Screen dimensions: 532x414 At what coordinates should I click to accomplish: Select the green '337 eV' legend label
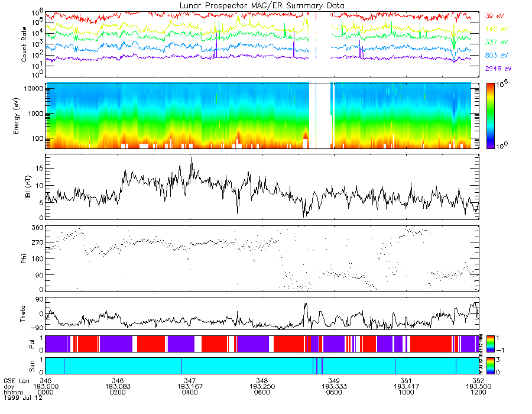(497, 42)
